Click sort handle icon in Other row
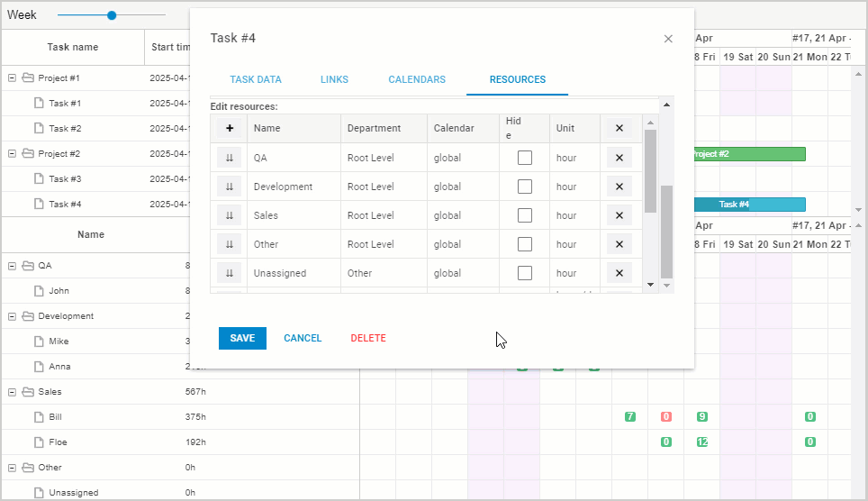Viewport: 868px width, 501px height. (230, 244)
